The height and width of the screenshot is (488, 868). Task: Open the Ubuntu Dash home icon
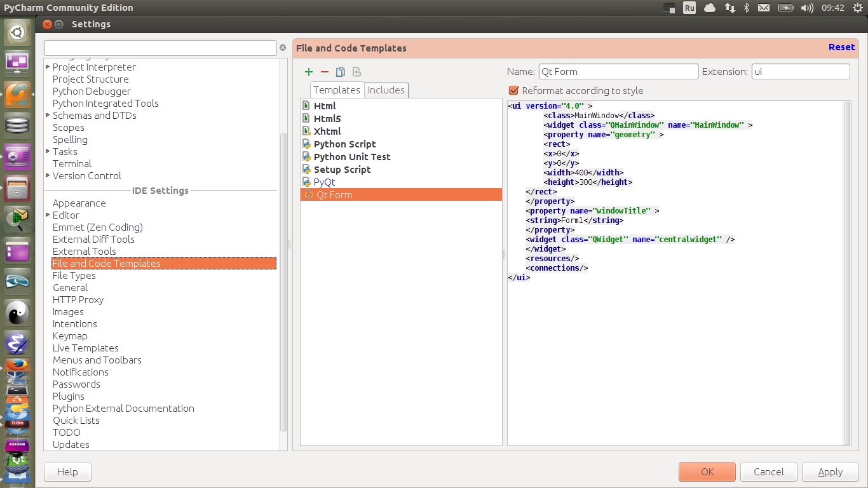[17, 32]
